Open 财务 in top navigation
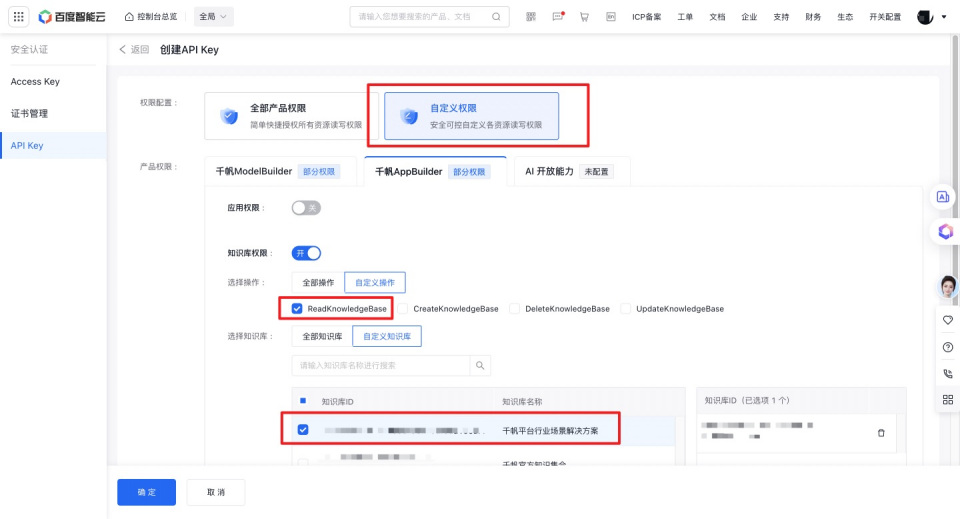The width and height of the screenshot is (960, 519). [813, 17]
